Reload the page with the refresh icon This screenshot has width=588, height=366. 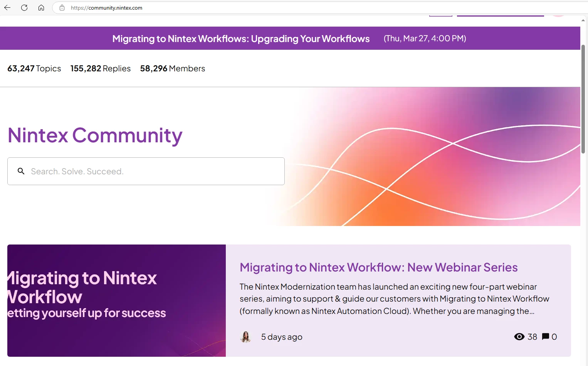pyautogui.click(x=24, y=8)
